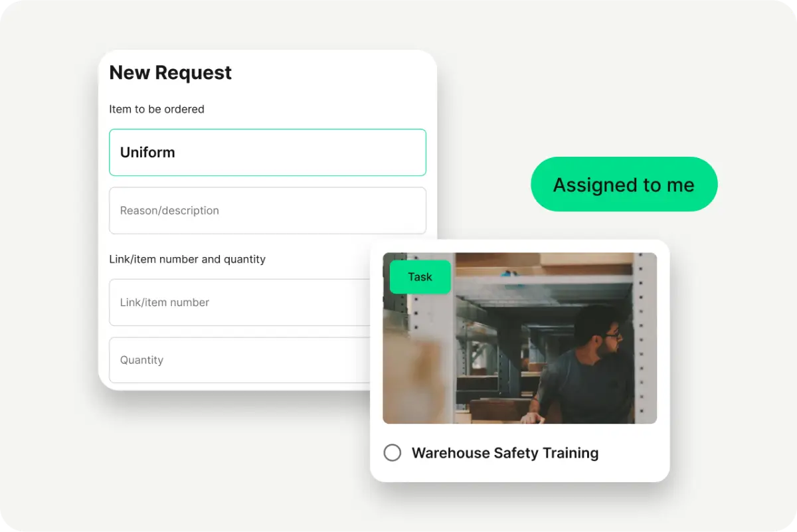
Task: Click the Item to be ordered label
Action: point(157,109)
